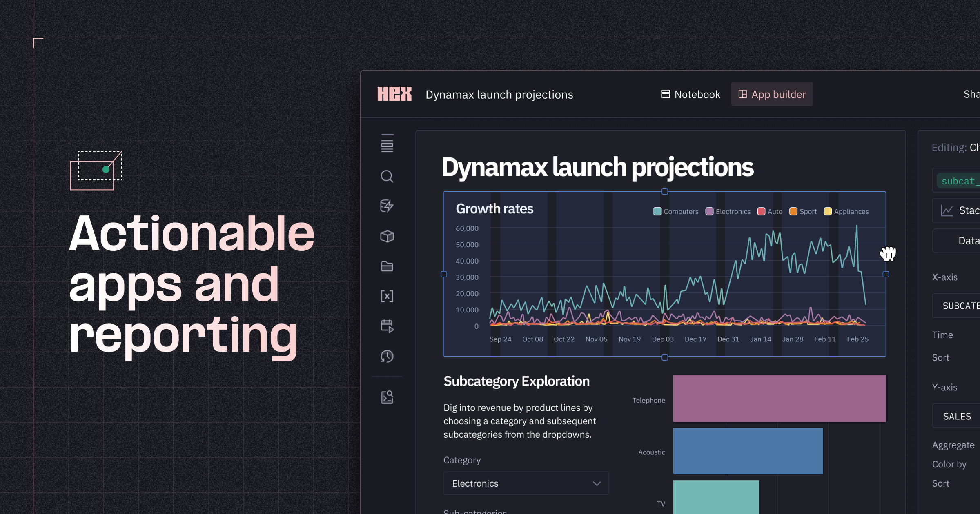This screenshot has width=980, height=514.
Task: Click the file search icon below divider
Action: coord(387,397)
